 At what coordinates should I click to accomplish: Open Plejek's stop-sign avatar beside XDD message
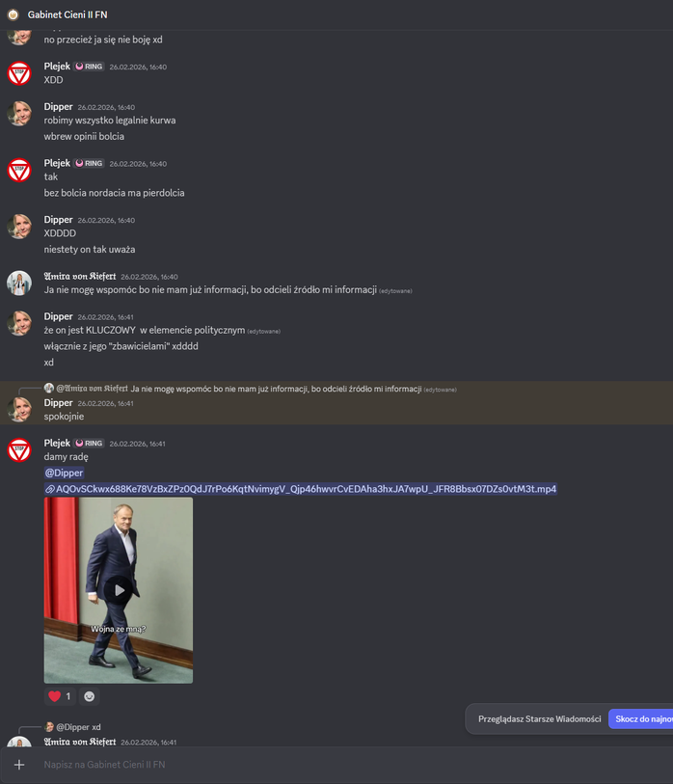click(19, 73)
